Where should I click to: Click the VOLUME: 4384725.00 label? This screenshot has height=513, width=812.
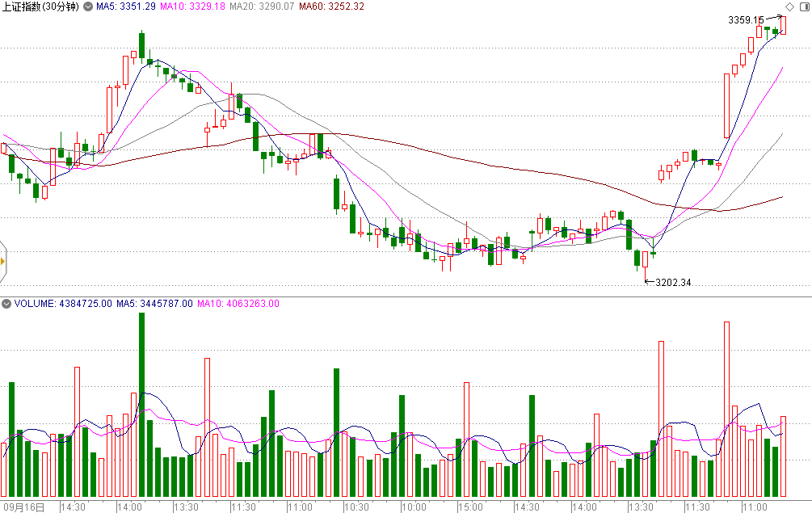click(61, 305)
